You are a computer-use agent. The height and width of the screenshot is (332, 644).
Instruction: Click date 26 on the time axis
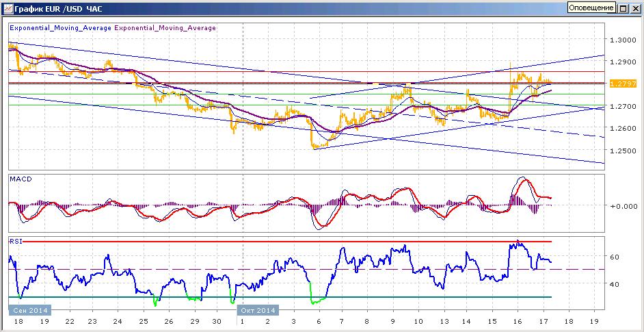pyautogui.click(x=170, y=321)
